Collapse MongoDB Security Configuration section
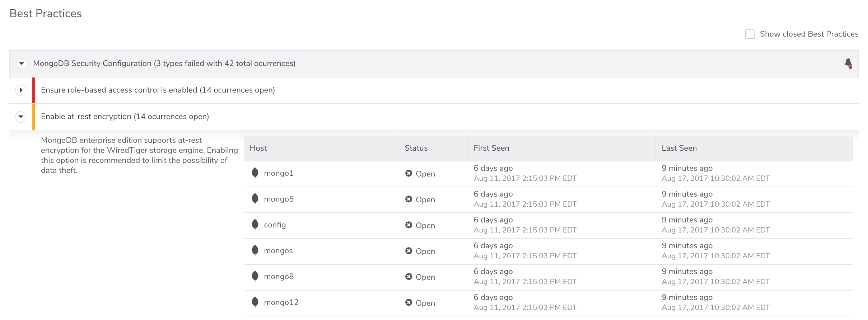 pos(22,63)
